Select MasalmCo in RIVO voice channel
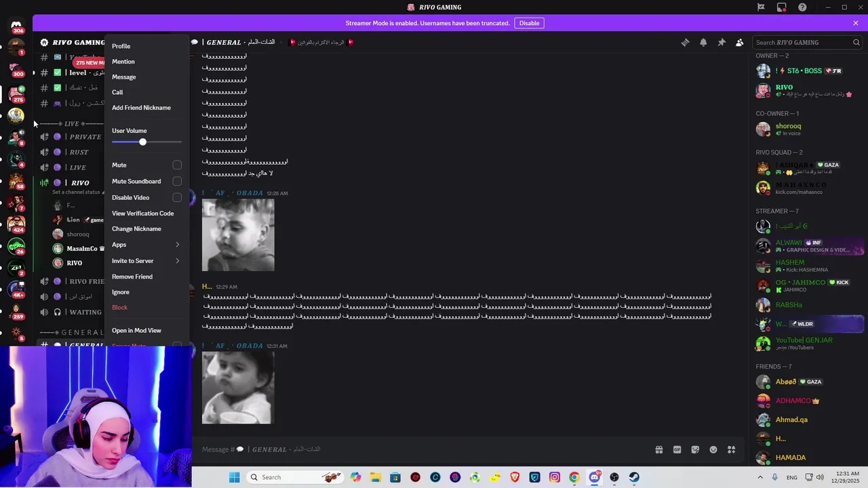The image size is (868, 488). pyautogui.click(x=77, y=249)
